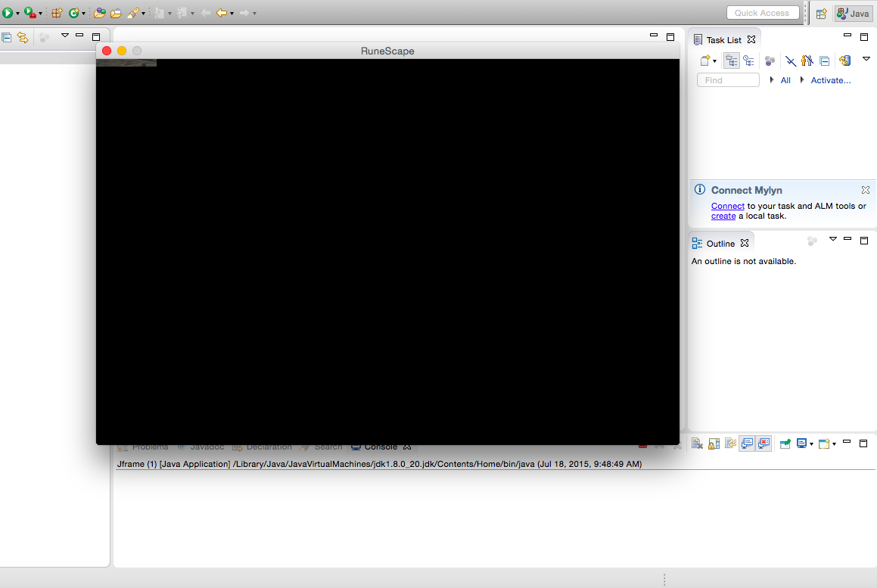Select the Task List tab
This screenshot has height=588, width=877.
(724, 39)
